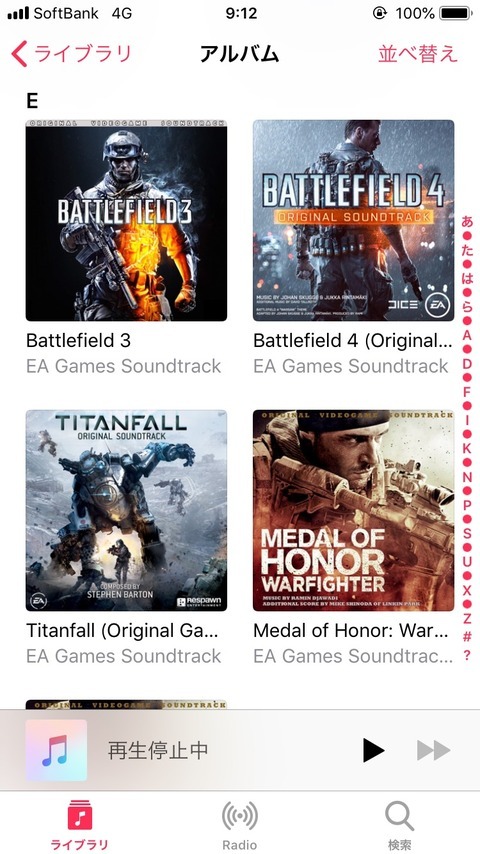480x854 pixels.
Task: Open Battlefield 3 album artwork
Action: (x=126, y=221)
